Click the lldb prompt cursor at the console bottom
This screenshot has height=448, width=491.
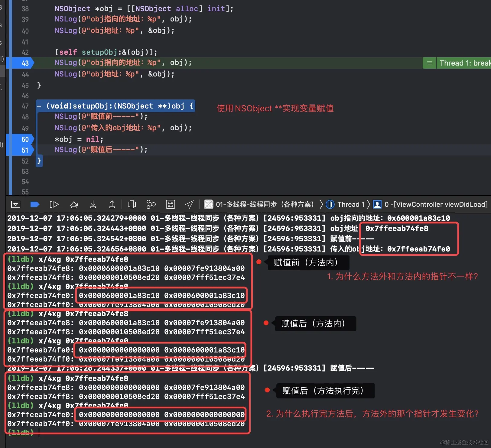pos(39,433)
